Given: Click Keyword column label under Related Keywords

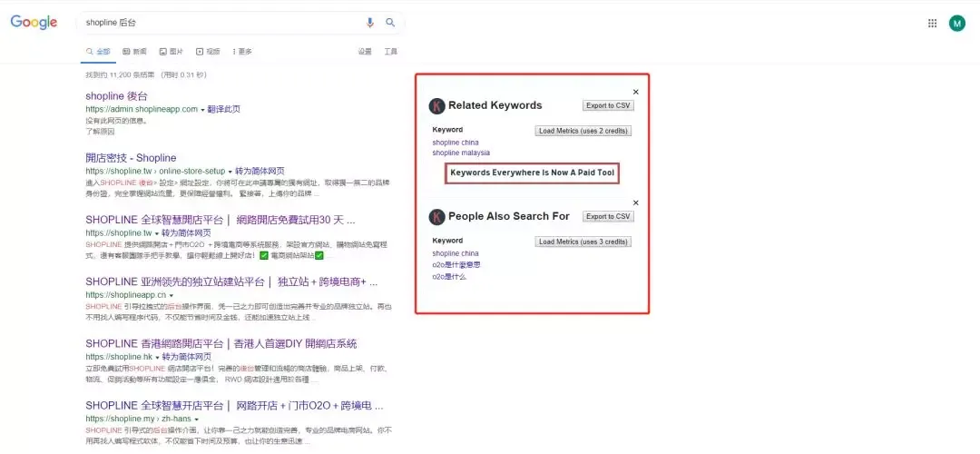Looking at the screenshot, I should (x=447, y=130).
